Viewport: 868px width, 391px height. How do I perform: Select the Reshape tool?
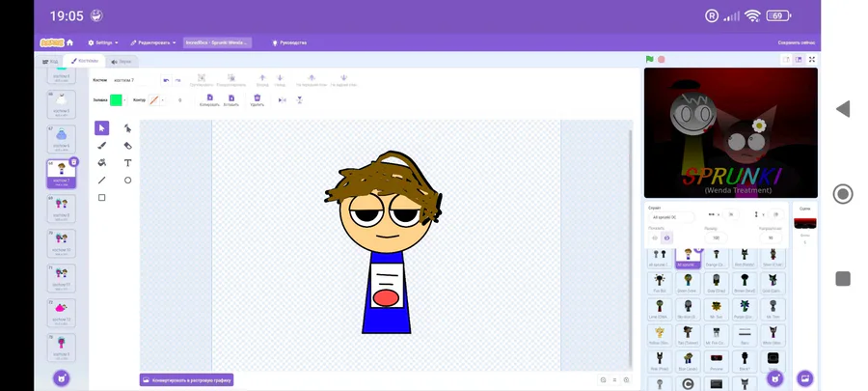coord(127,128)
